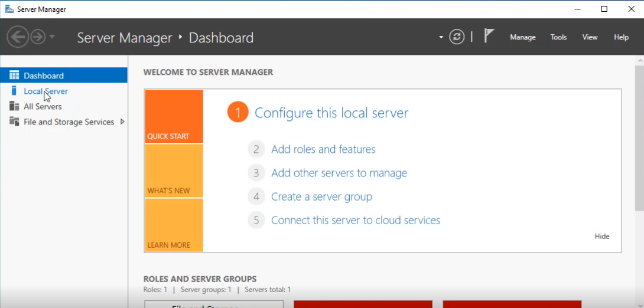Screen dimensions: 644x308
Task: Click the All Servers icon
Action: point(14,106)
